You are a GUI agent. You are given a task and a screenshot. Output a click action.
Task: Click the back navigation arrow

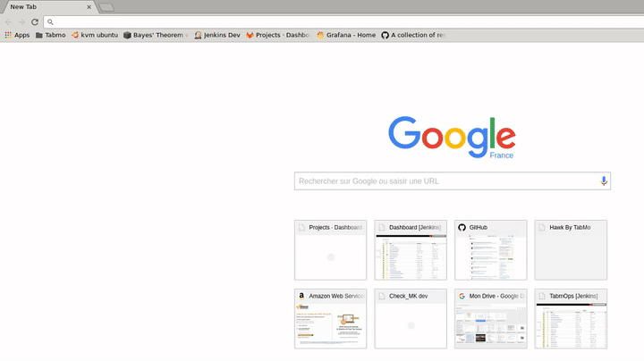tap(8, 21)
